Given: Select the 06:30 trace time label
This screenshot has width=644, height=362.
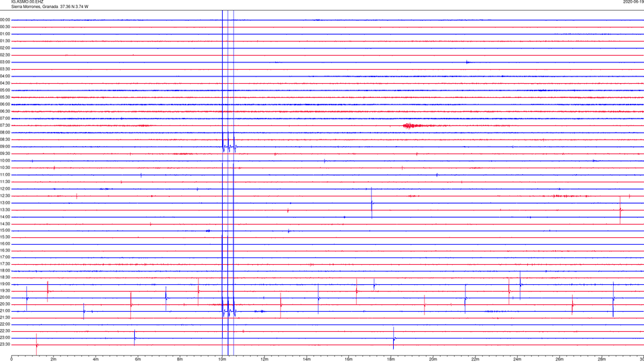Looking at the screenshot, I should [x=5, y=111].
